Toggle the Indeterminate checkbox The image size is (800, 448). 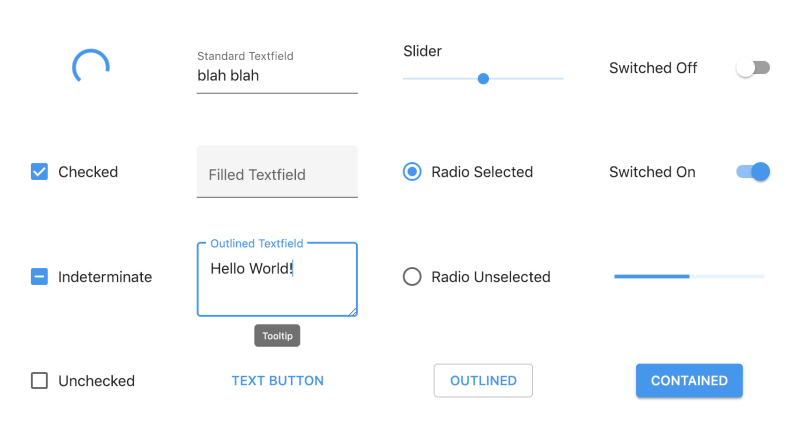tap(39, 277)
